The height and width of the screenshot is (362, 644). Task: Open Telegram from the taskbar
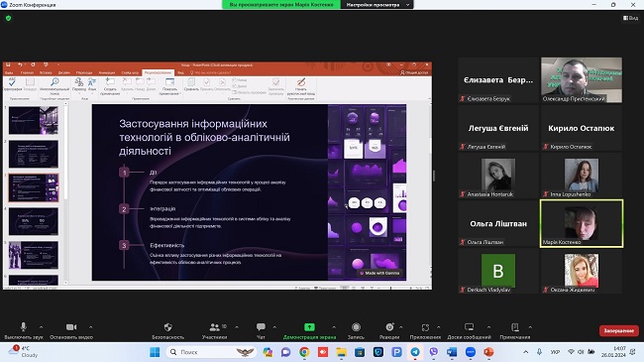415,352
